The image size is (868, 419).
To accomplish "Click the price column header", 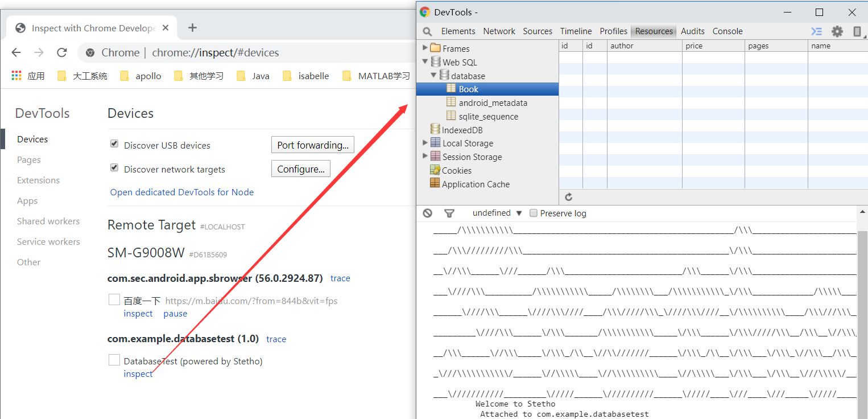I will pyautogui.click(x=713, y=46).
